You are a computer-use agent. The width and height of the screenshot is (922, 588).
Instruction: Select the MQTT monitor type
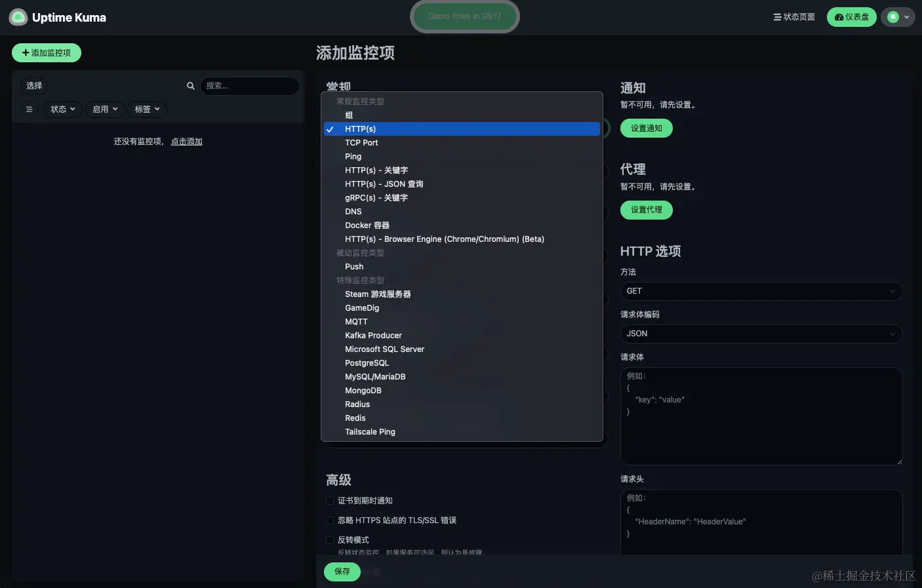(462, 322)
